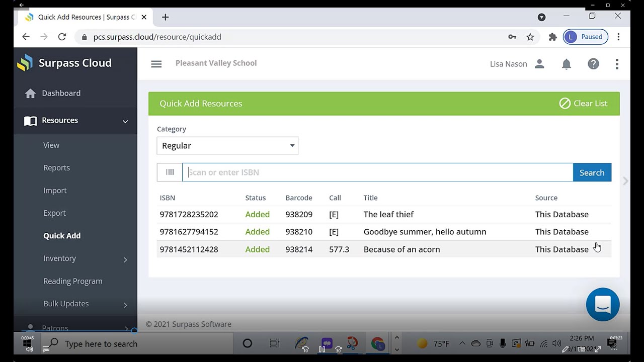
Task: Expand the Bulk Updates submenu arrow
Action: (x=125, y=305)
